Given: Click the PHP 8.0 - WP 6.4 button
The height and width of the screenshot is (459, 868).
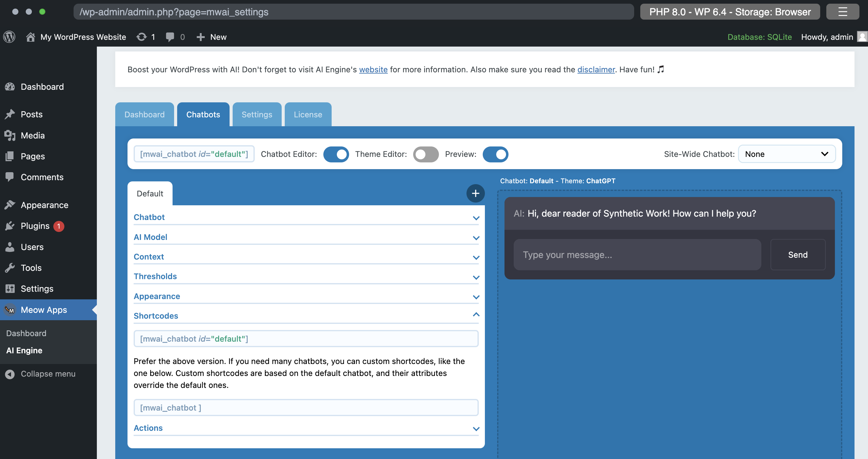Looking at the screenshot, I should (x=730, y=12).
